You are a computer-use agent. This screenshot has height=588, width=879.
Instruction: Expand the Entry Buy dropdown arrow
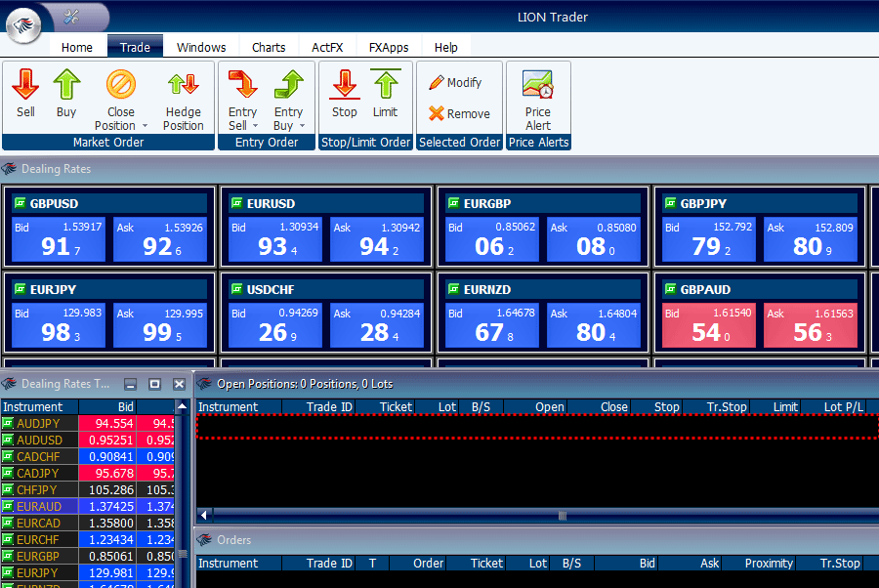(302, 126)
